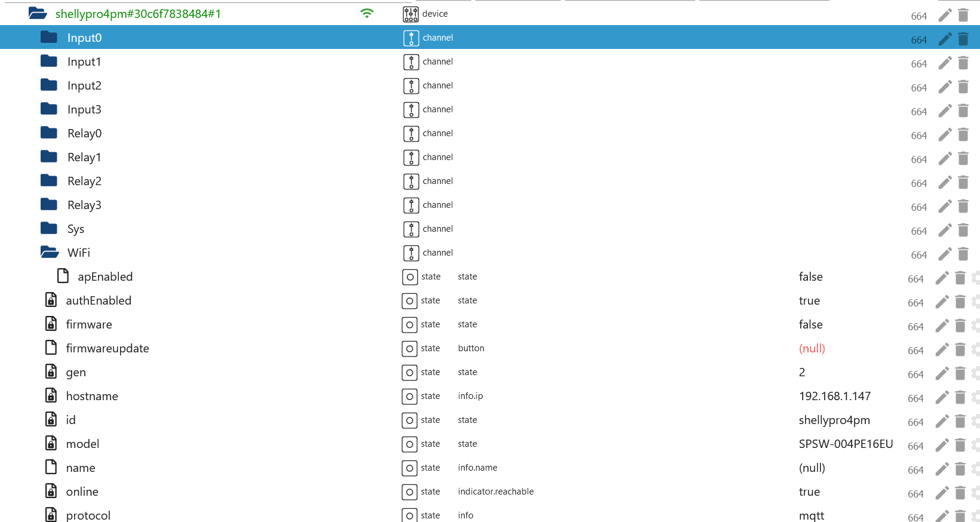
Task: Select the firmwareupdate state row
Action: (490, 348)
